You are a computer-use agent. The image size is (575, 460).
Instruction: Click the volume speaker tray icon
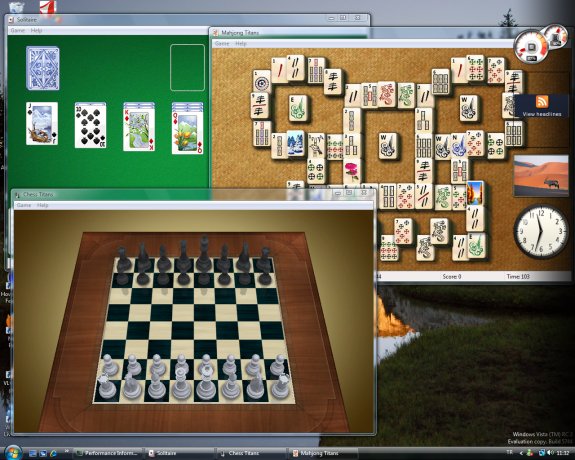coord(549,453)
